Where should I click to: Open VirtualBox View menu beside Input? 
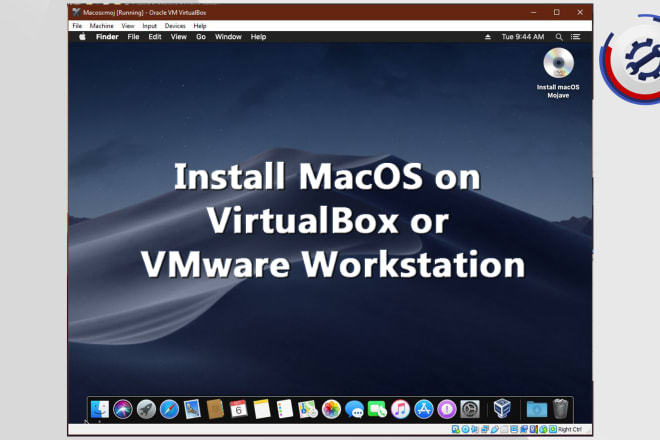click(128, 26)
